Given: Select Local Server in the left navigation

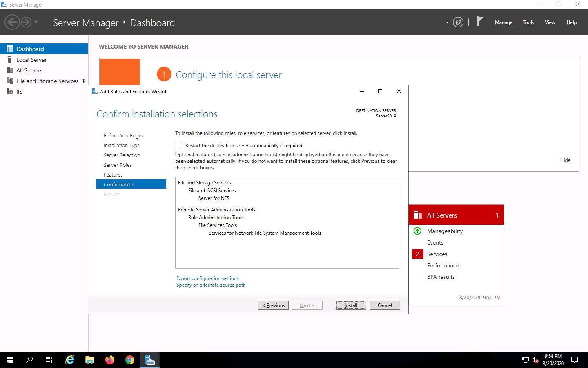Looking at the screenshot, I should [x=44, y=59].
